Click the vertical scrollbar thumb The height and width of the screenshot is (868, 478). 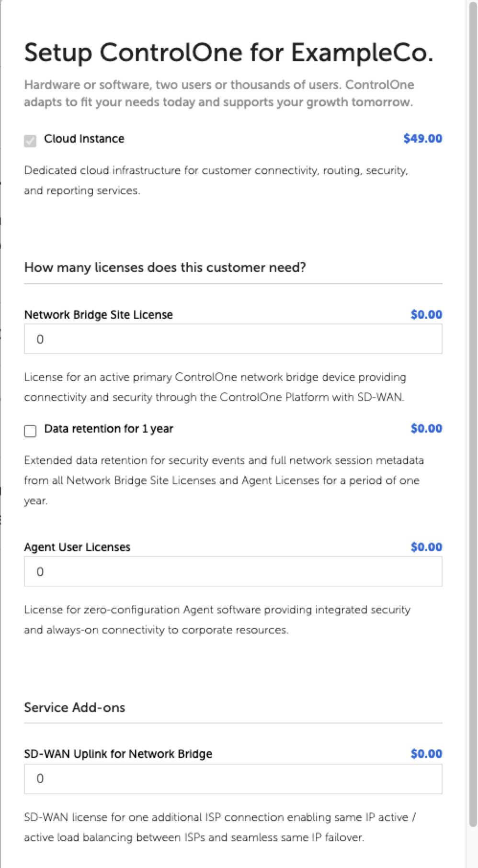click(472, 412)
